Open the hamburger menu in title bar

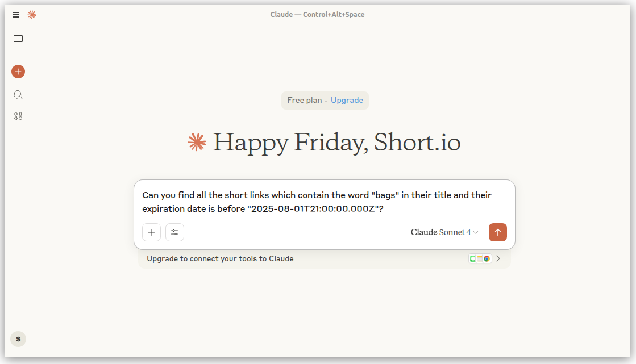coord(16,15)
